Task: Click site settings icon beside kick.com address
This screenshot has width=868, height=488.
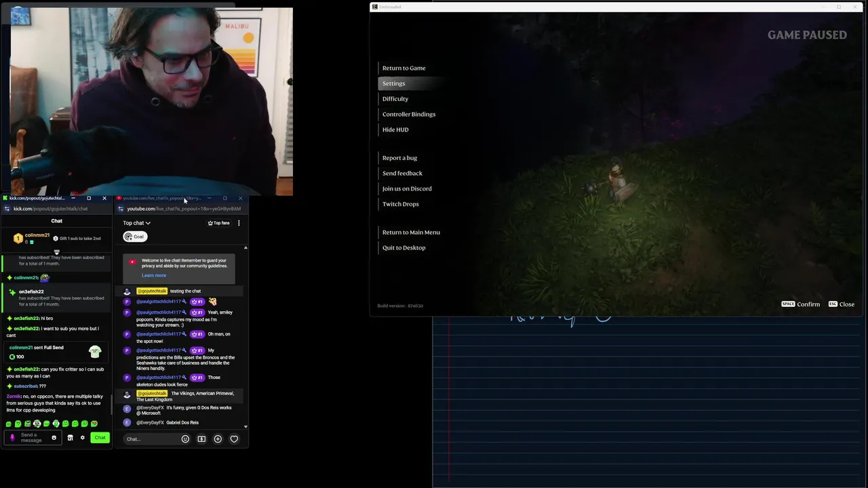Action: pos(7,209)
